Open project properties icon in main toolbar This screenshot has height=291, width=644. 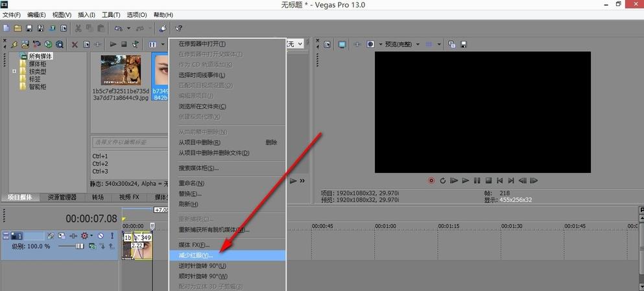[64, 29]
